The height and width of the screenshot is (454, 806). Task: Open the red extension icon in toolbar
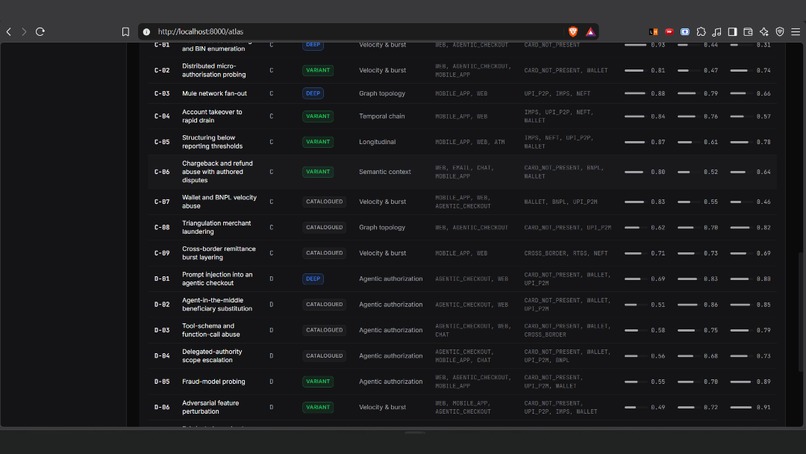[x=669, y=32]
